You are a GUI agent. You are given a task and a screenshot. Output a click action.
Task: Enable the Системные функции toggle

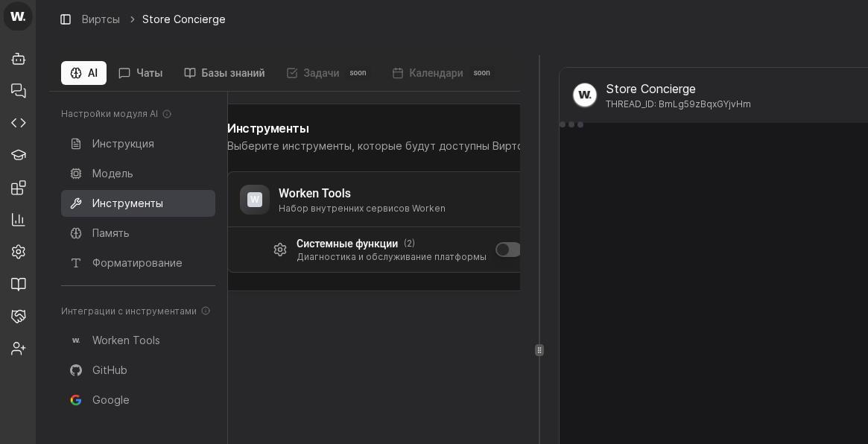(x=507, y=250)
